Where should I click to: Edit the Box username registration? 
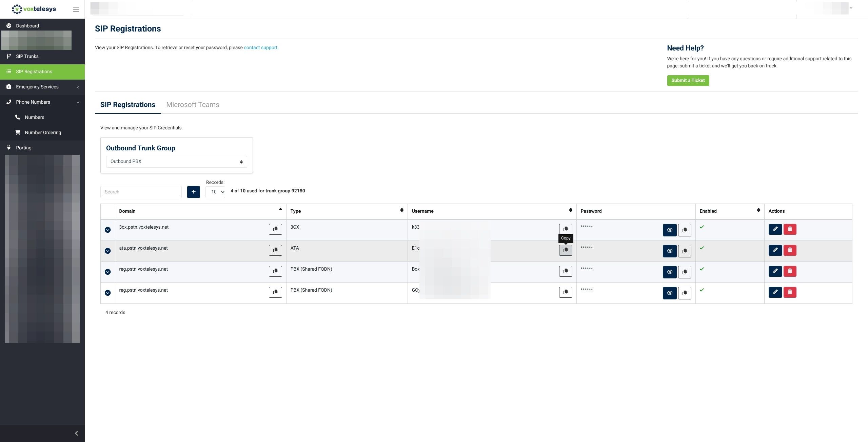click(775, 271)
